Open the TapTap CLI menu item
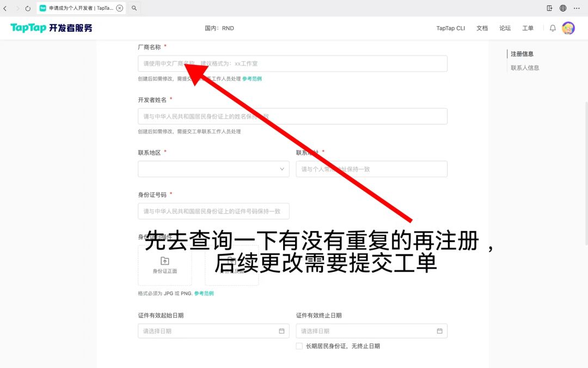Viewport: 588px width, 368px height. pyautogui.click(x=450, y=28)
